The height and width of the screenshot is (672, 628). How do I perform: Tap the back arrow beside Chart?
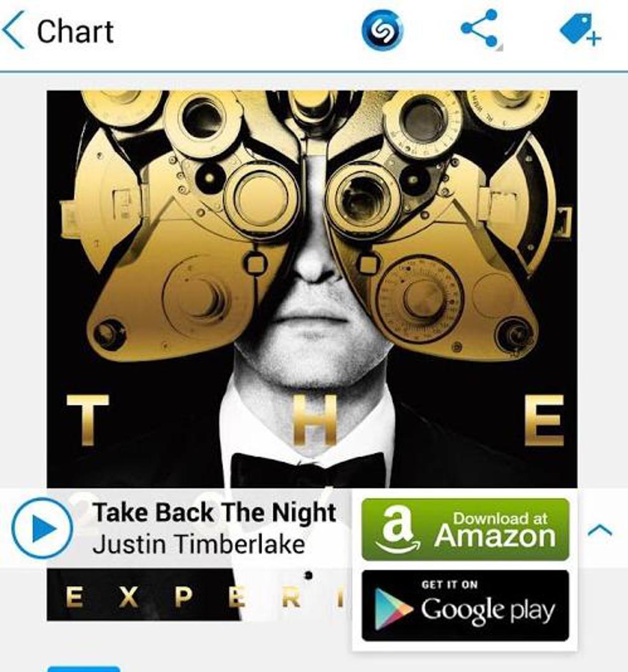[x=13, y=30]
